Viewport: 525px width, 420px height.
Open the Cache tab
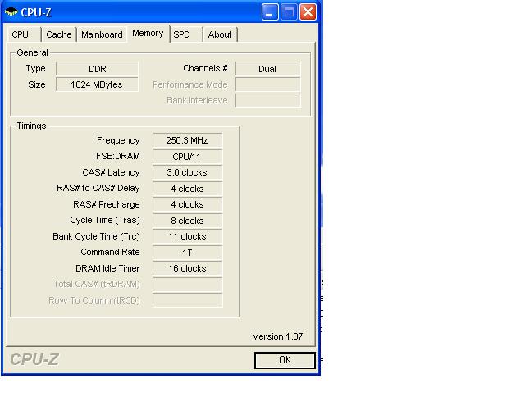(x=59, y=34)
